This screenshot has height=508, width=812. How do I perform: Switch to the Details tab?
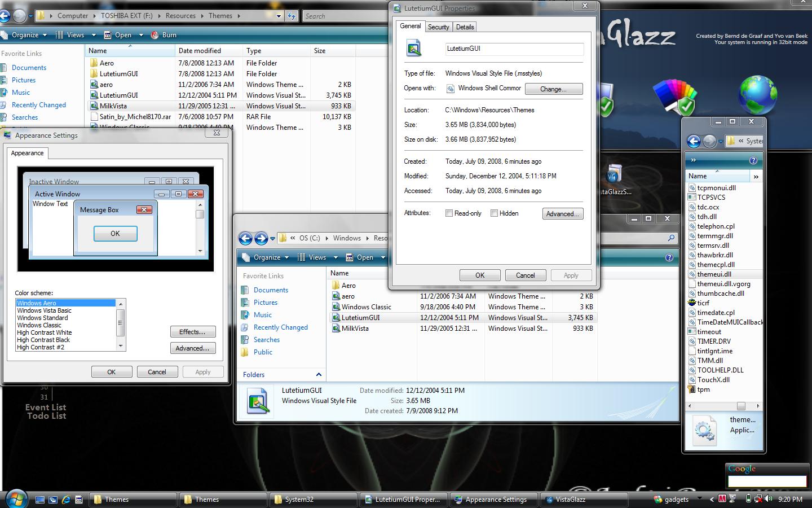(465, 27)
